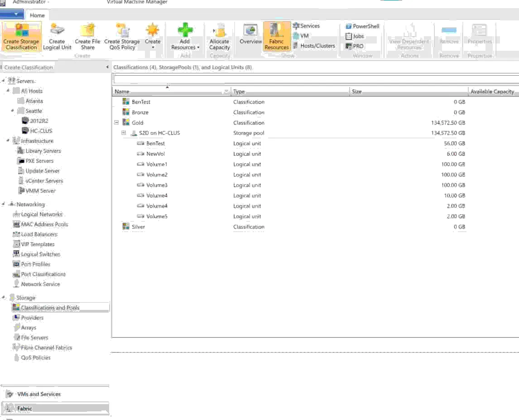Open Library Servers node
519x420 pixels.
pyautogui.click(x=39, y=151)
